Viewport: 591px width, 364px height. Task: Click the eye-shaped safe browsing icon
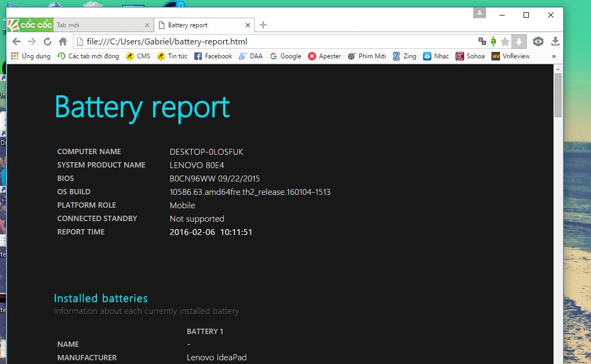[x=537, y=41]
